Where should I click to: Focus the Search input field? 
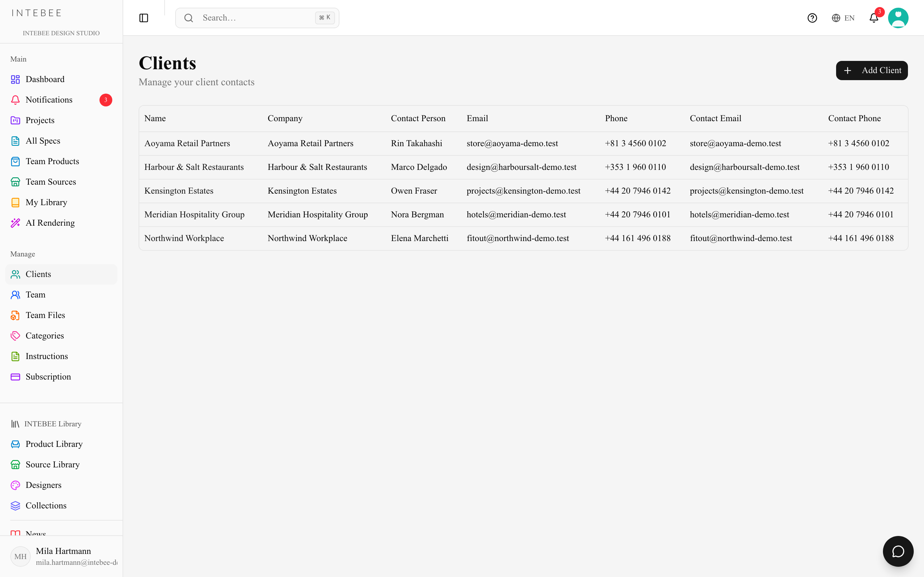point(257,18)
